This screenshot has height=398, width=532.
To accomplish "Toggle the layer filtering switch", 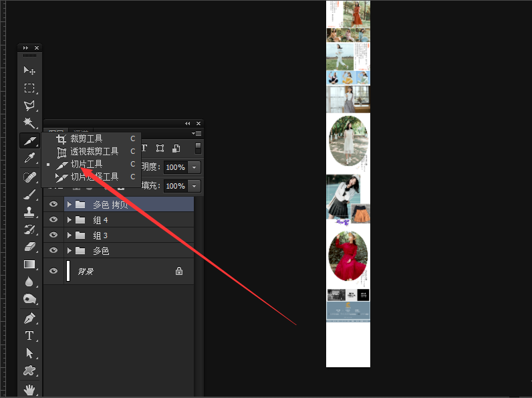I will click(x=198, y=148).
